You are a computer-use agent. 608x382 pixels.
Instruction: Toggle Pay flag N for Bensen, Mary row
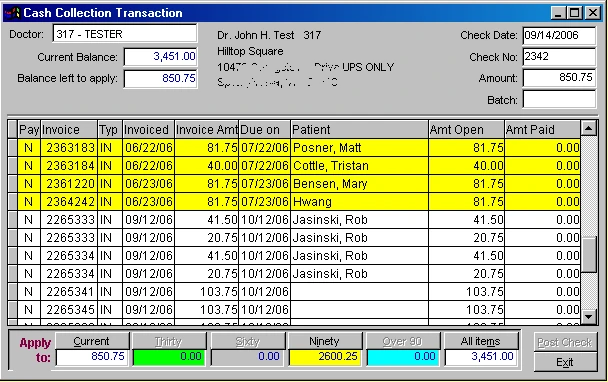(x=29, y=183)
